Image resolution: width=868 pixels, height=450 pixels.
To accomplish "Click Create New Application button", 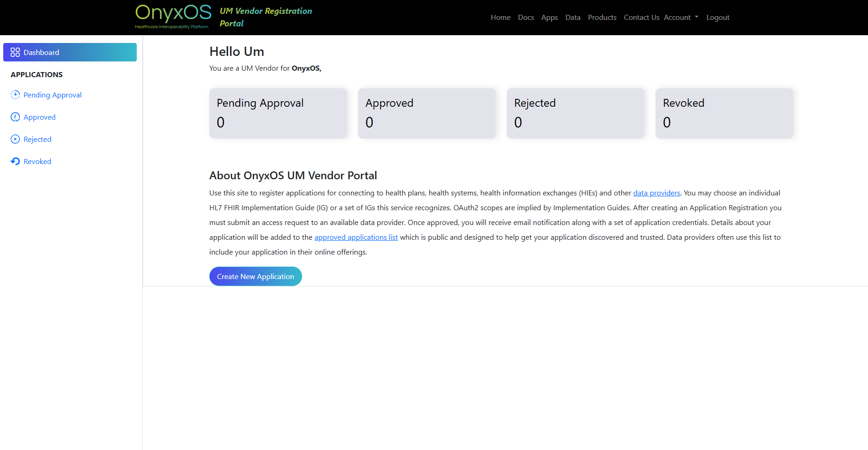I will (255, 276).
